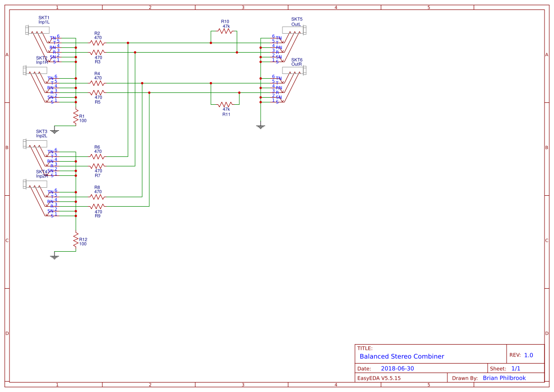
Task: Select the SKT3 Inp2L connector symbol
Action: [36, 143]
